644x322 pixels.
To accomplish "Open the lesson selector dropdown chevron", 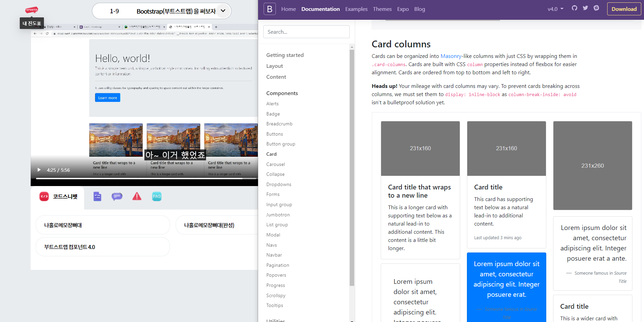I will [223, 11].
